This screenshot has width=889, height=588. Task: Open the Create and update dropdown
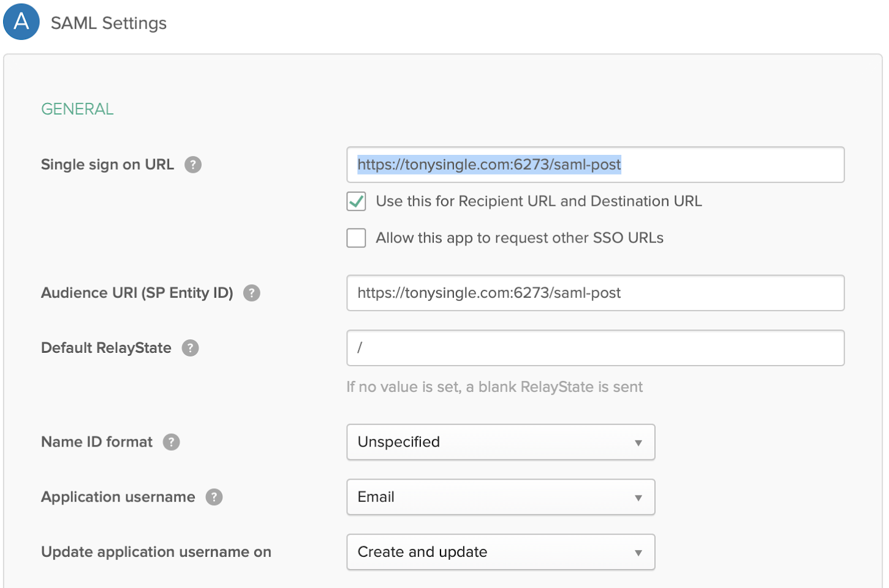[501, 552]
